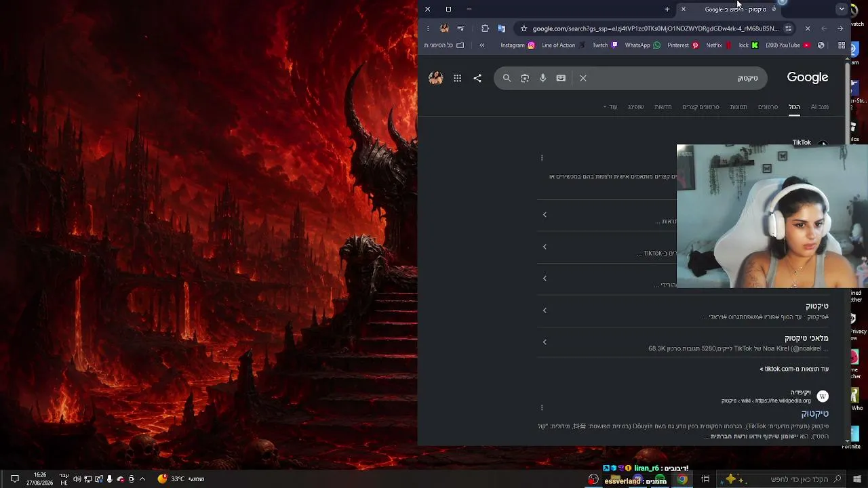Open the Instagram bookmark

pyautogui.click(x=517, y=45)
